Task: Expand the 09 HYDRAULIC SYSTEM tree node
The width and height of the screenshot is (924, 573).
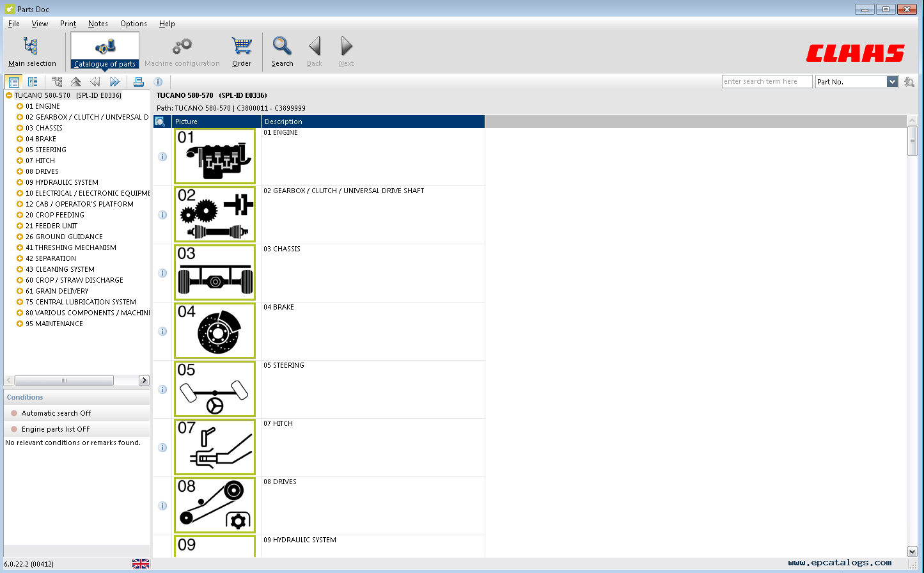Action: click(20, 182)
